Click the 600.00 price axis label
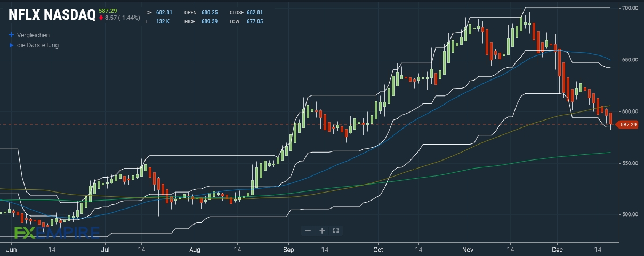Screen dimensions: 644x256 (630, 111)
